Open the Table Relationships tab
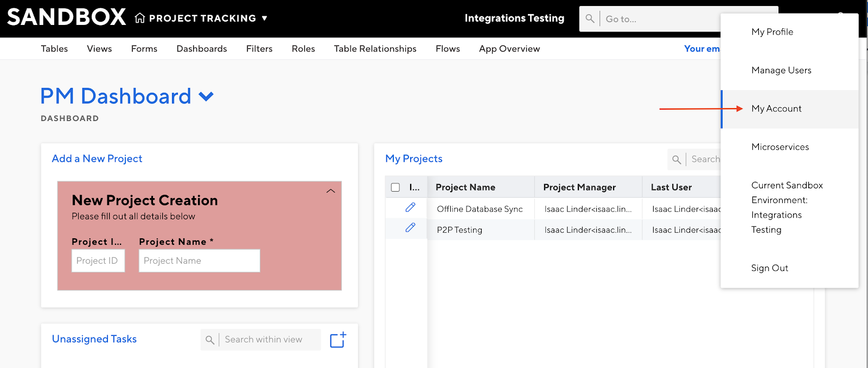 point(375,49)
